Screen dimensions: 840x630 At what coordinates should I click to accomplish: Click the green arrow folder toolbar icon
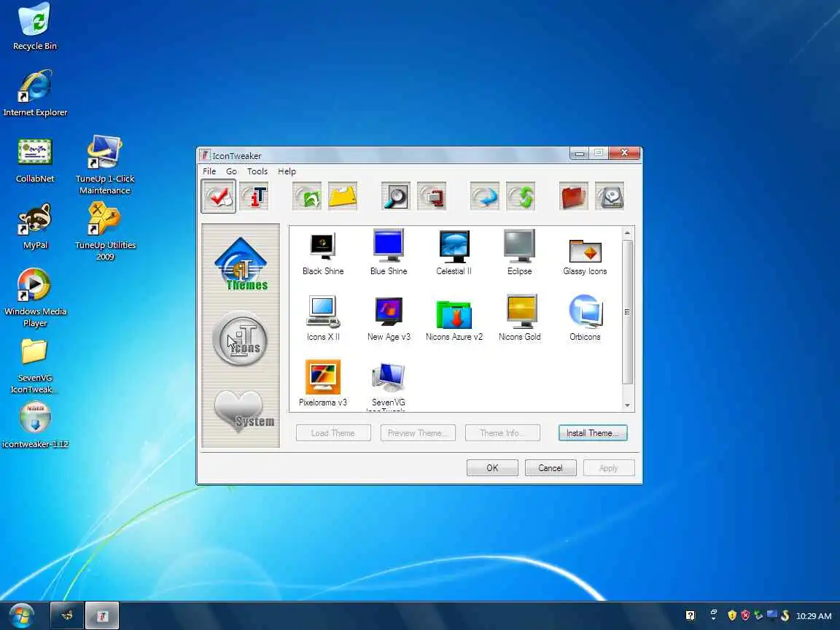pyautogui.click(x=307, y=196)
